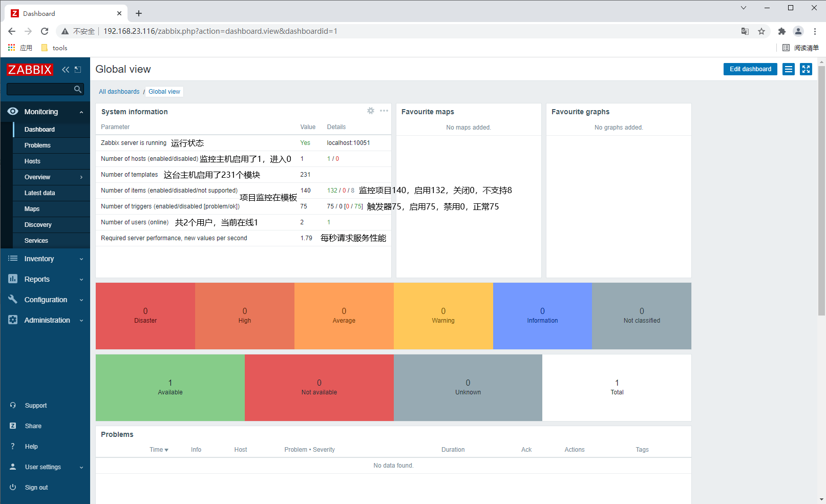Image resolution: width=826 pixels, height=504 pixels.
Task: Collapse the sidebar with double-arrow icon
Action: click(66, 70)
